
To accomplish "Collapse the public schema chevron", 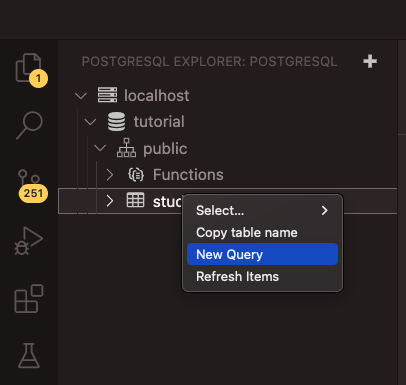I will click(x=100, y=148).
